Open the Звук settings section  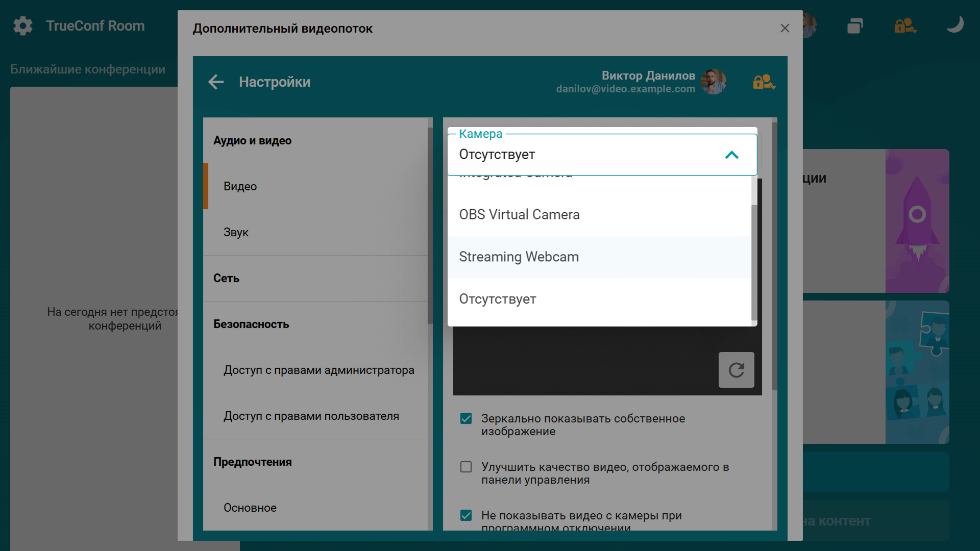pyautogui.click(x=315, y=232)
